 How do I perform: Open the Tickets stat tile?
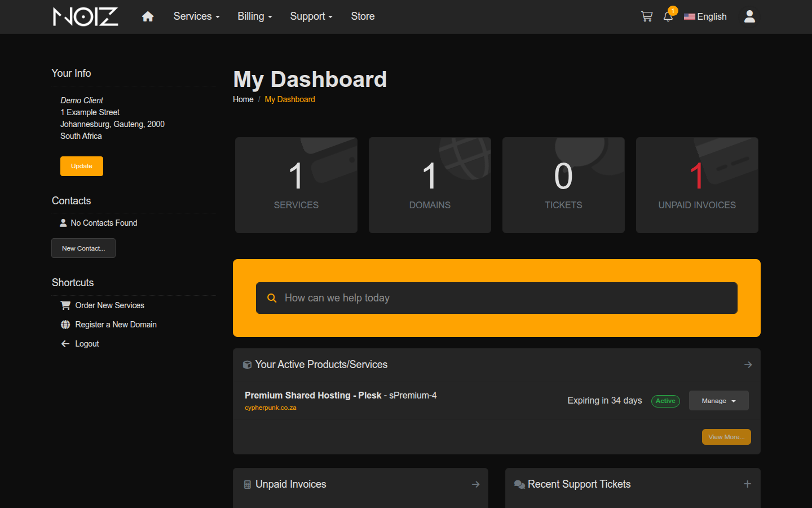click(x=563, y=185)
